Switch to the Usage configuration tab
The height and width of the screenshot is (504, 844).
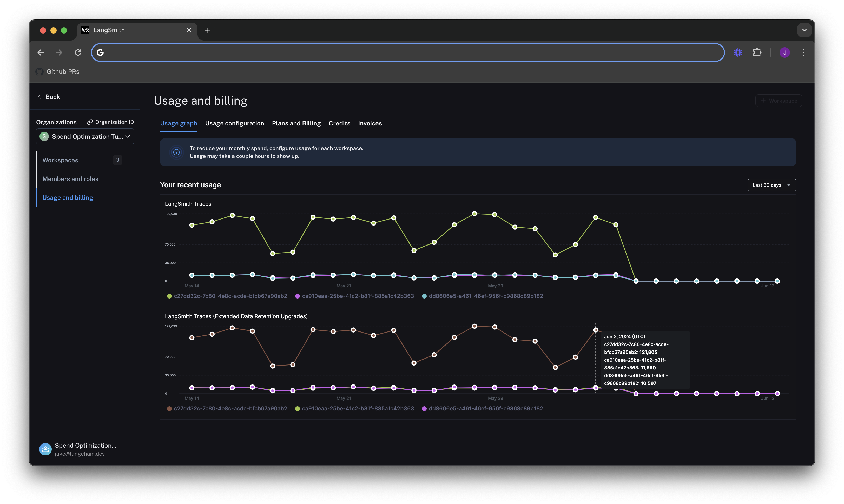tap(234, 124)
